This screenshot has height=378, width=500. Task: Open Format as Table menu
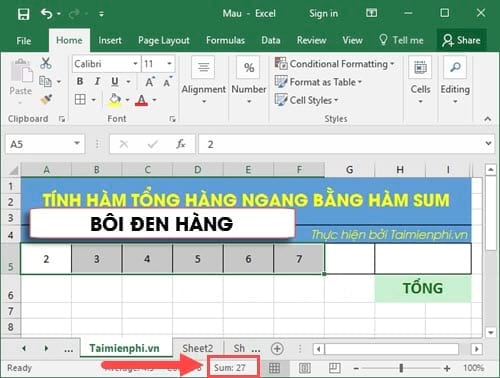318,82
